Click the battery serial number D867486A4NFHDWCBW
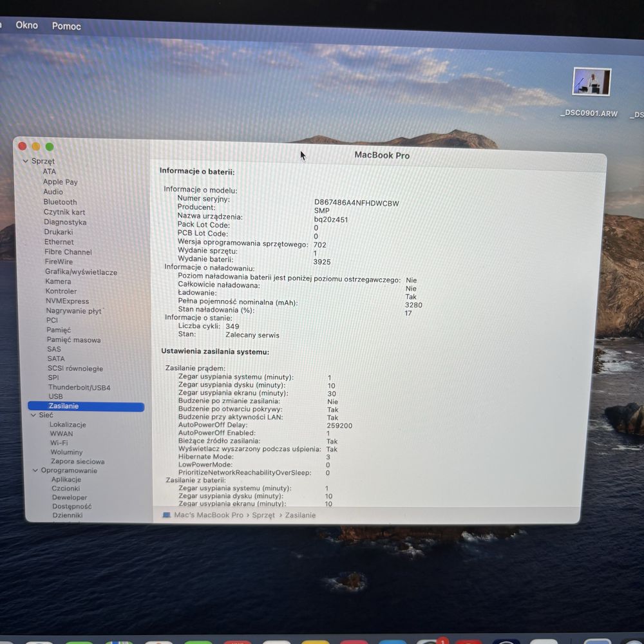This screenshot has width=644, height=644. tap(356, 203)
